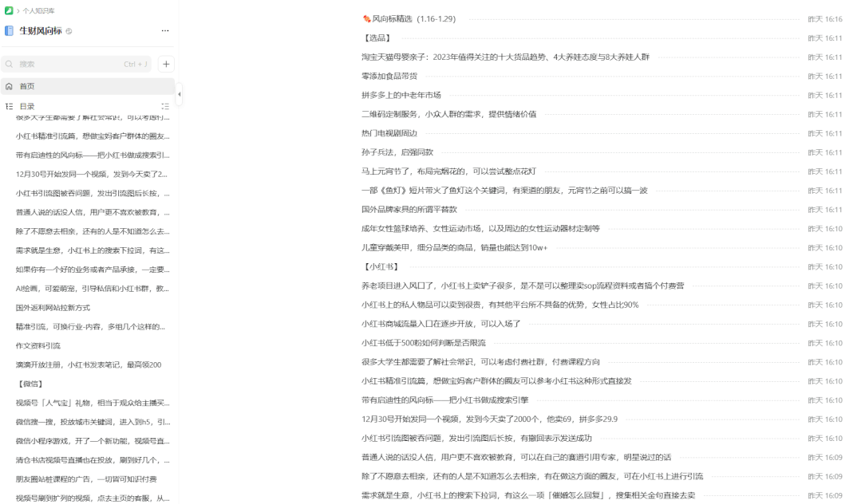This screenshot has height=504, width=861.
Task: Click the 搜索 search input field
Action: click(x=77, y=65)
